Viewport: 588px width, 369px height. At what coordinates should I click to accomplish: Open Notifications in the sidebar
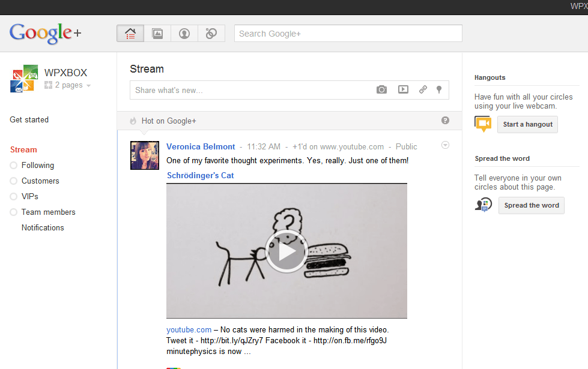[x=43, y=227]
